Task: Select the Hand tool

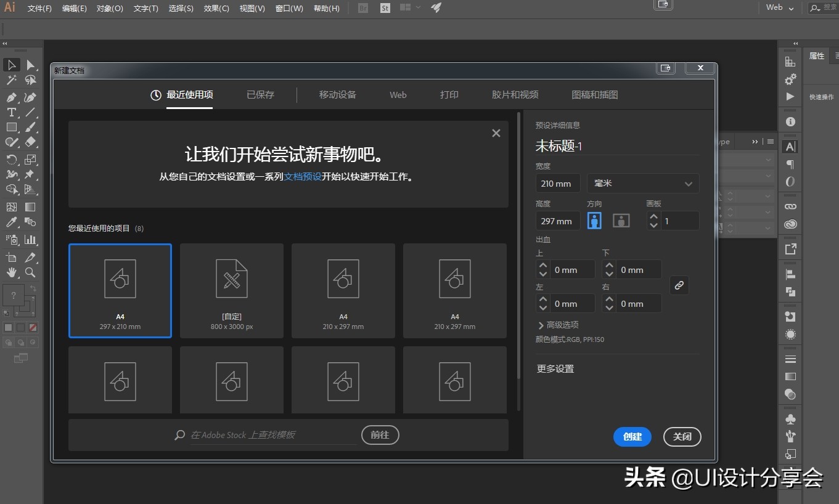Action: 11,272
